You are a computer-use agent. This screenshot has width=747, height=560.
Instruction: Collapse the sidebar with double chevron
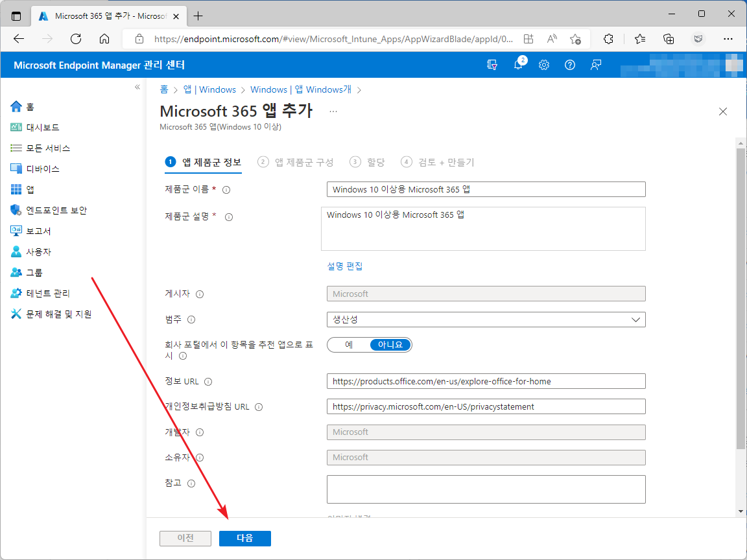pyautogui.click(x=137, y=87)
